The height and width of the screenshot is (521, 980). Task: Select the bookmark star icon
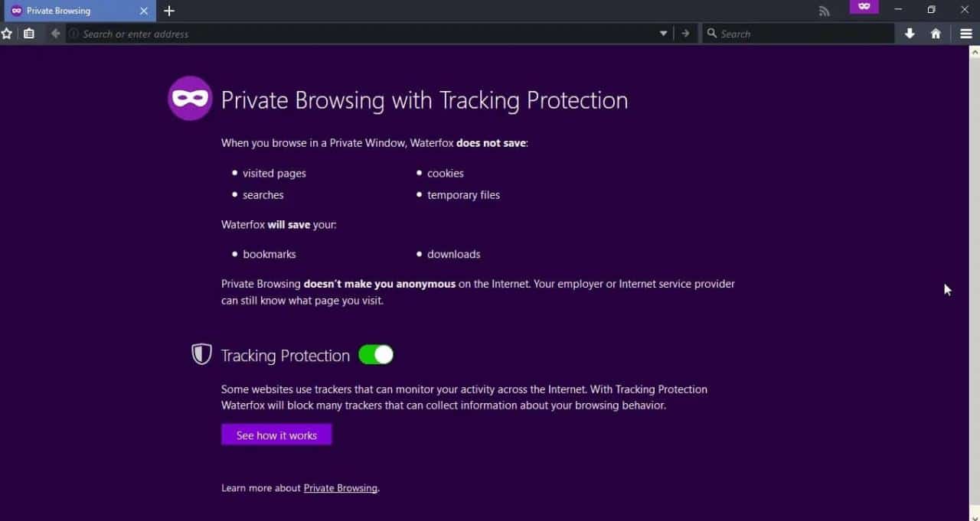click(x=7, y=34)
